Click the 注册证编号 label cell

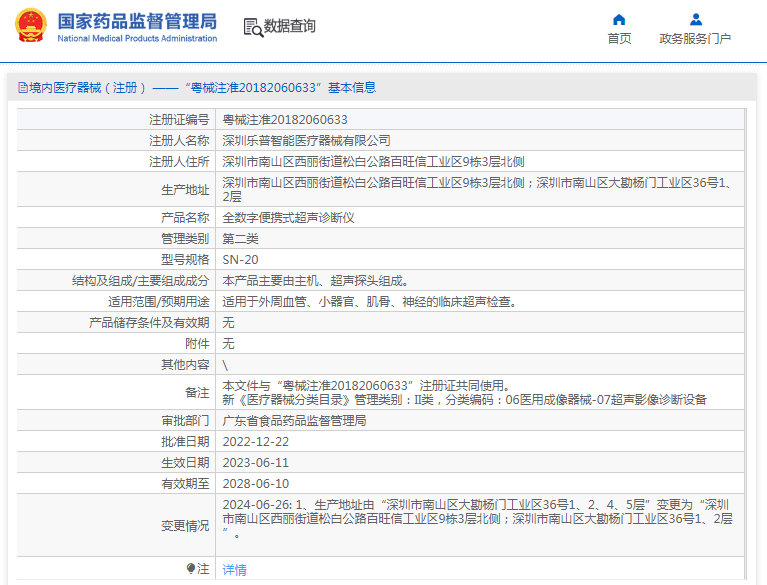[179, 120]
